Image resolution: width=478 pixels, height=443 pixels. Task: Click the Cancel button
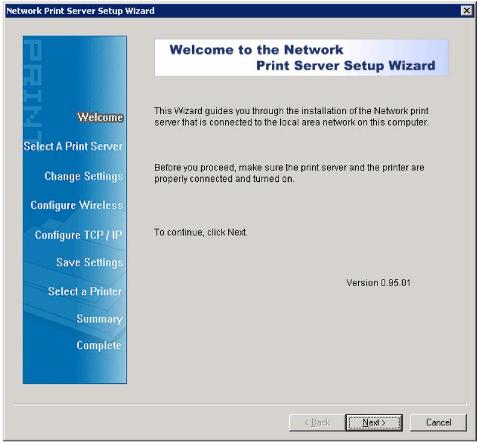pos(438,423)
